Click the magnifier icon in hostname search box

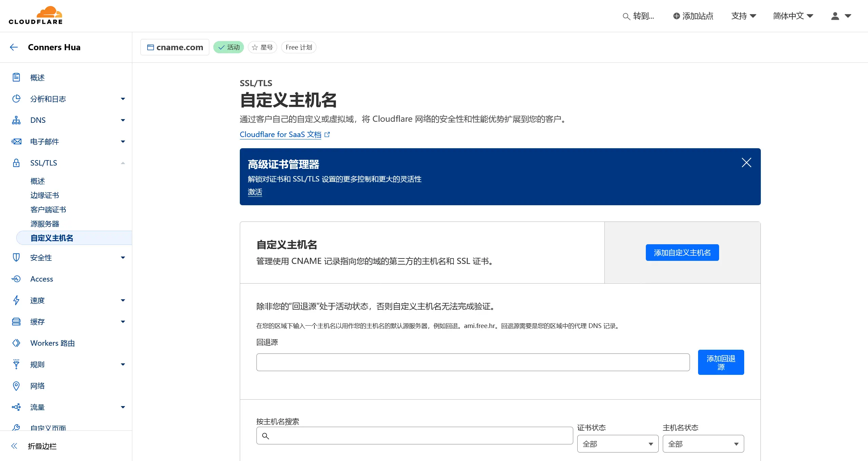point(266,436)
